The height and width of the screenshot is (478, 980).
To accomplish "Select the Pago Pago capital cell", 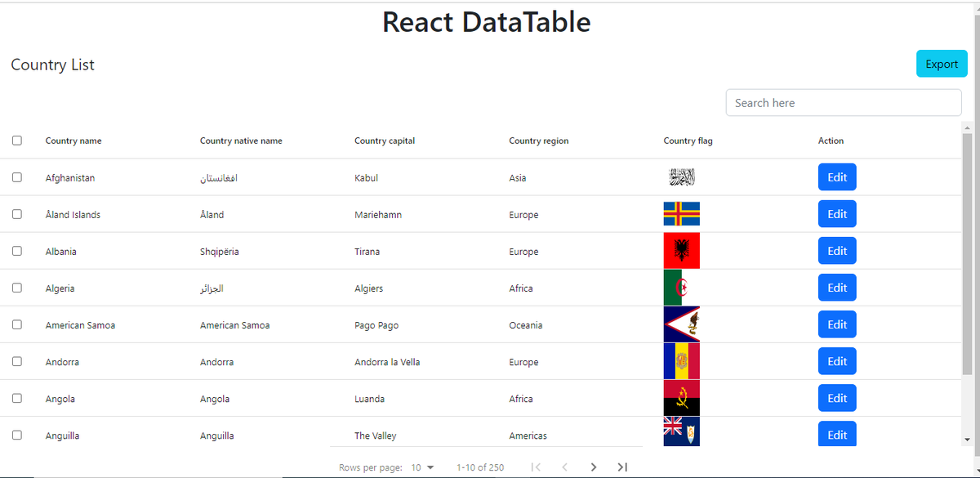I will (x=376, y=325).
